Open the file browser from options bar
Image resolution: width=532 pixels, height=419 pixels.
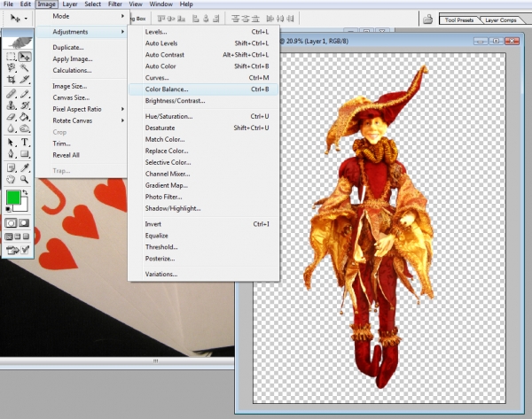(x=428, y=19)
